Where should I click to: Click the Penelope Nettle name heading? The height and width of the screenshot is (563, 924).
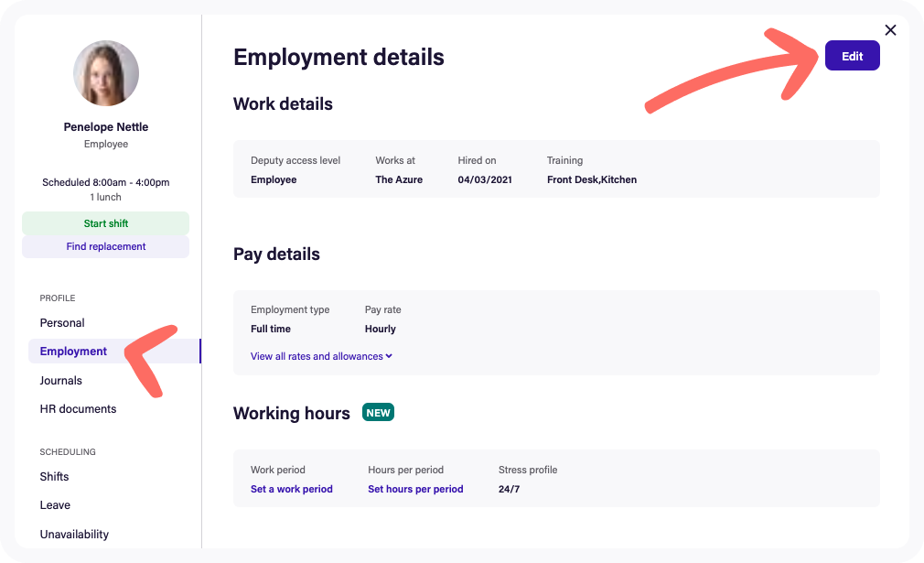pos(106,127)
